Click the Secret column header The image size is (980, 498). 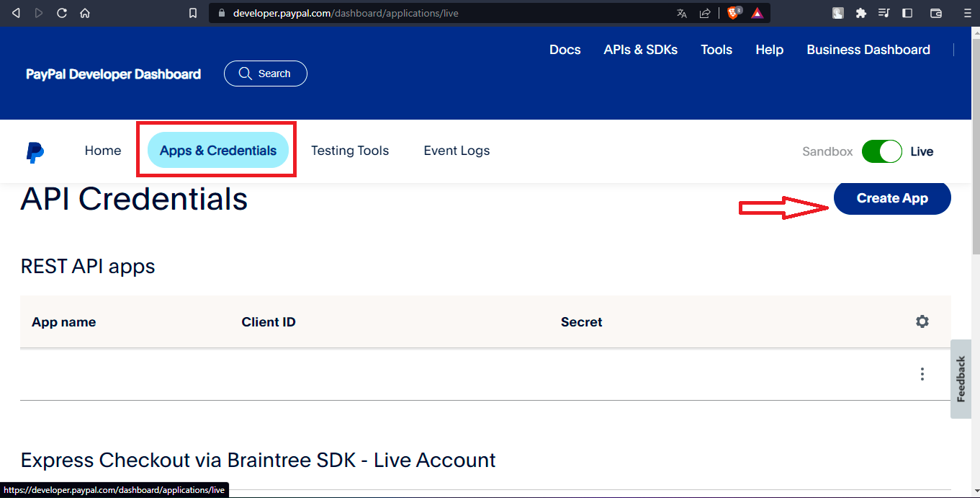[582, 322]
